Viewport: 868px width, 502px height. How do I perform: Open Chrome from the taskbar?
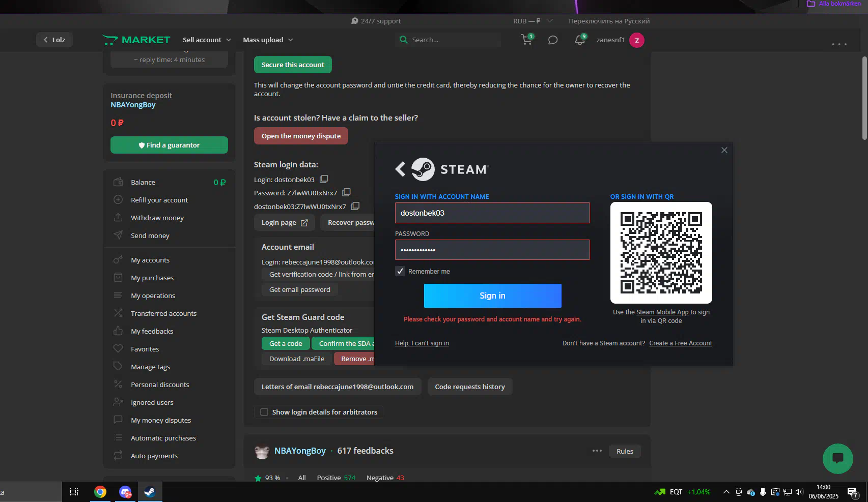point(100,492)
